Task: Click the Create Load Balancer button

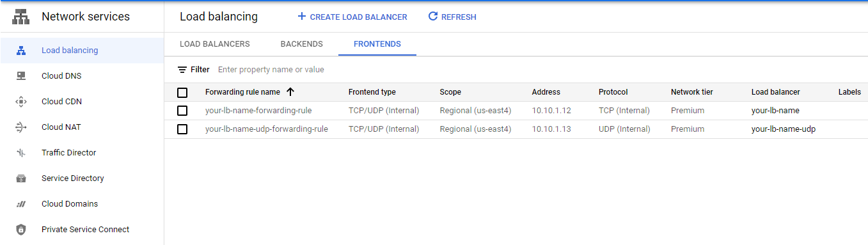Action: 352,17
